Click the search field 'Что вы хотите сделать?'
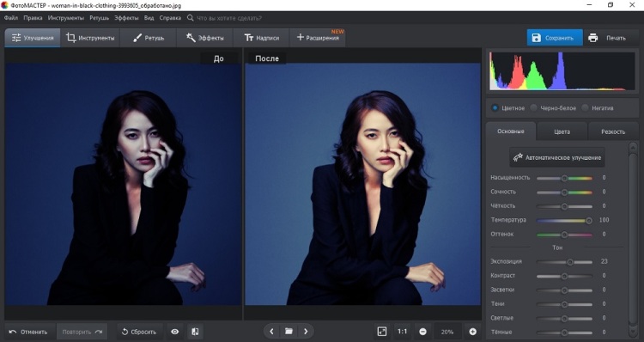The width and height of the screenshot is (644, 342). point(229,18)
